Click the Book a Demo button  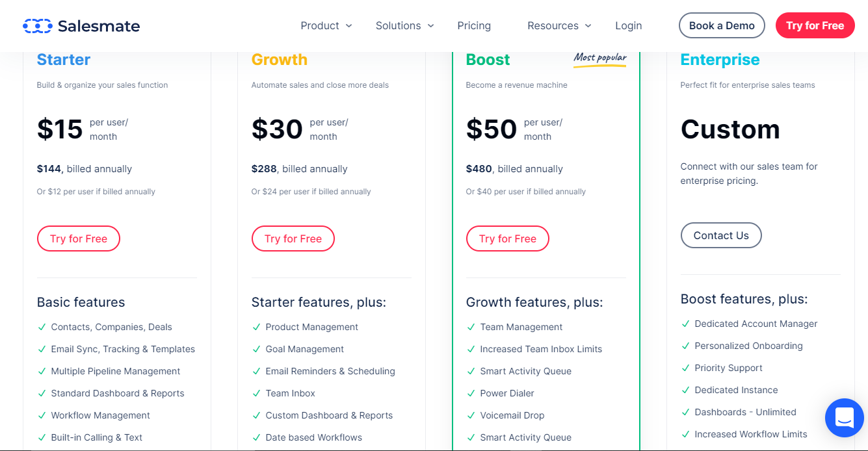[x=722, y=26]
